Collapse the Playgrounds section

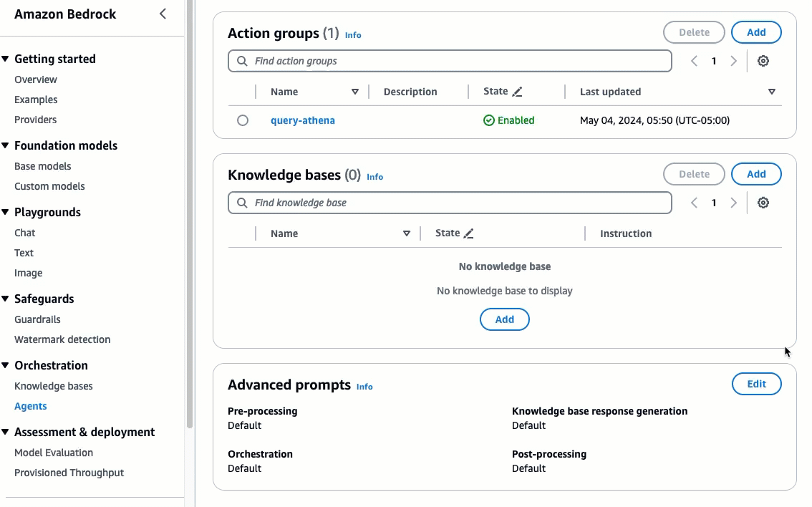[x=5, y=213]
